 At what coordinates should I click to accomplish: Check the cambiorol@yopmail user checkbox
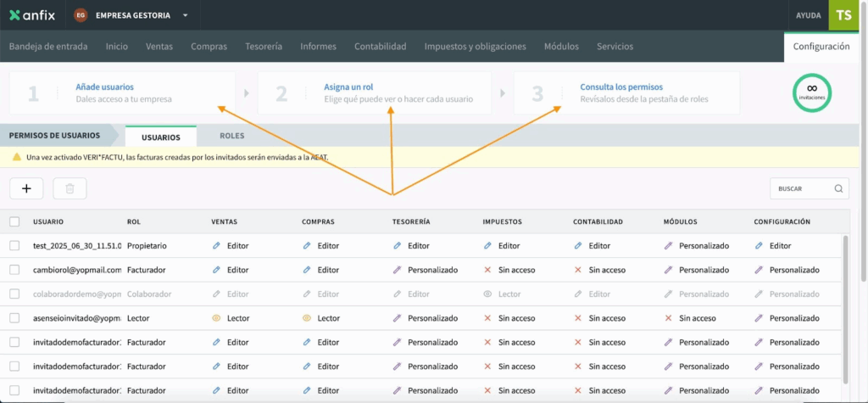pos(14,270)
